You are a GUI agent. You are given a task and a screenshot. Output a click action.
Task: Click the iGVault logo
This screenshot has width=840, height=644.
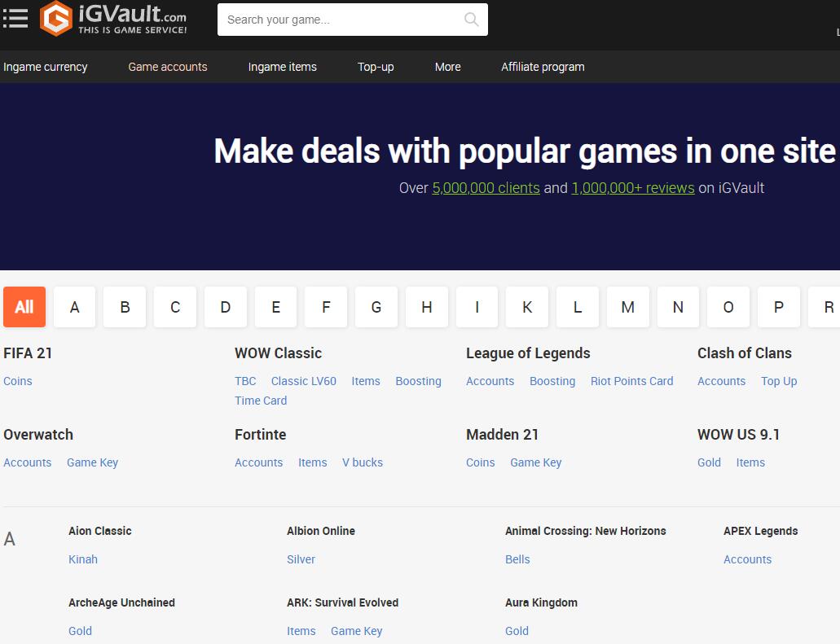tap(114, 19)
